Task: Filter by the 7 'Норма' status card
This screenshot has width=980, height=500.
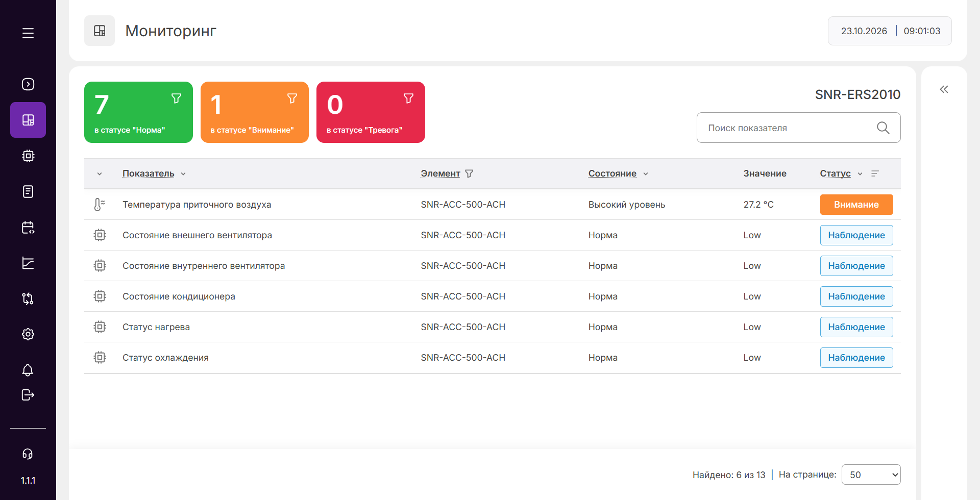Action: (138, 112)
